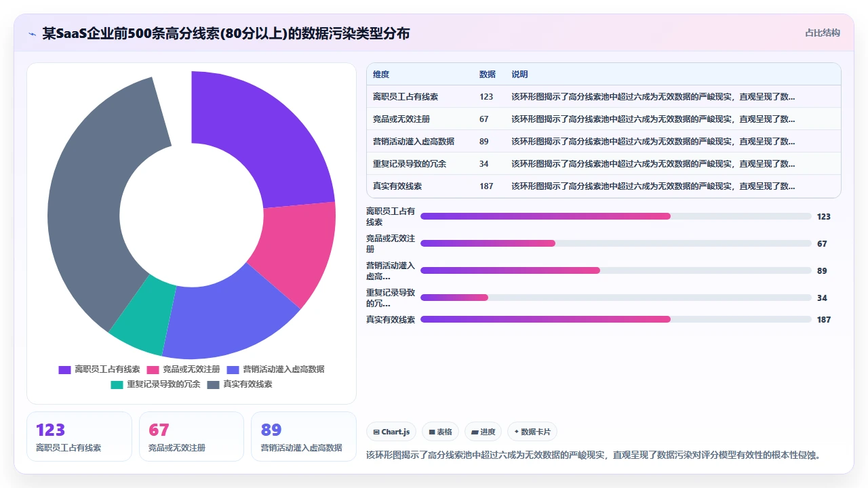Click progress bar for 竞品或无效注册
The height and width of the screenshot is (488, 868).
tap(616, 243)
